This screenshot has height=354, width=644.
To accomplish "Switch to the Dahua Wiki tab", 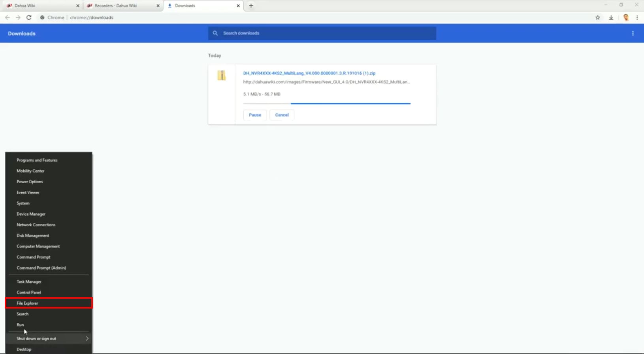I will click(x=42, y=6).
